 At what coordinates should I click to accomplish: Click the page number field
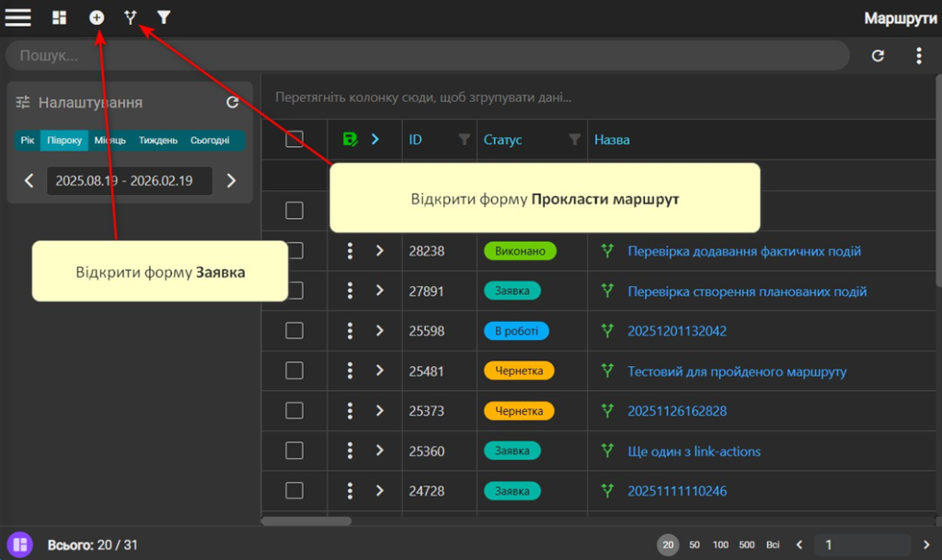point(862,544)
